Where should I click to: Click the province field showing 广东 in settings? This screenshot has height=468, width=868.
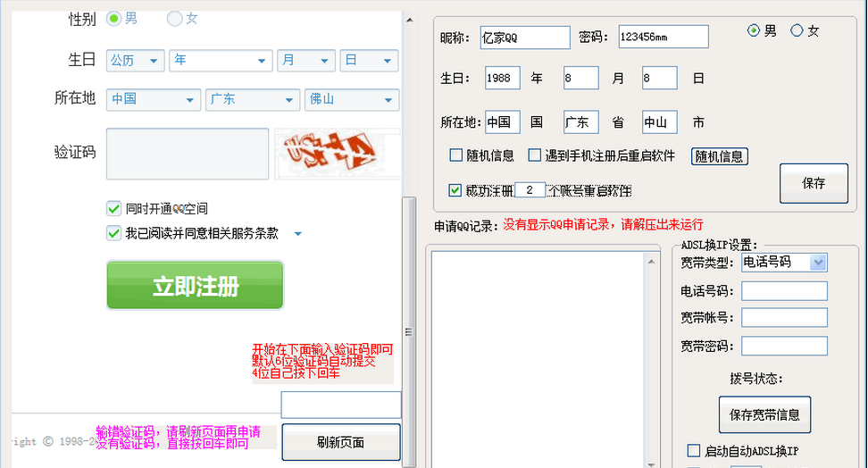click(x=580, y=121)
